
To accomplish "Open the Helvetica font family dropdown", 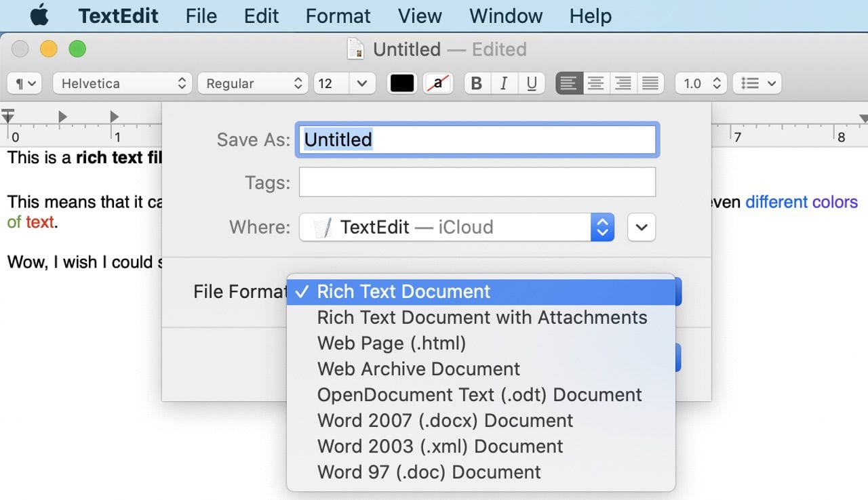I will tap(123, 83).
